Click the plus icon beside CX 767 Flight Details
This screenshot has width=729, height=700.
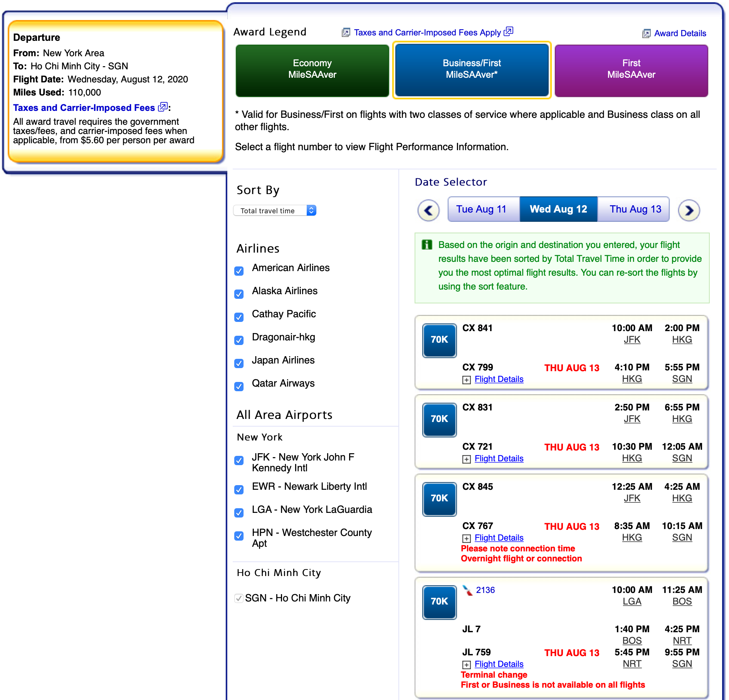[467, 539]
